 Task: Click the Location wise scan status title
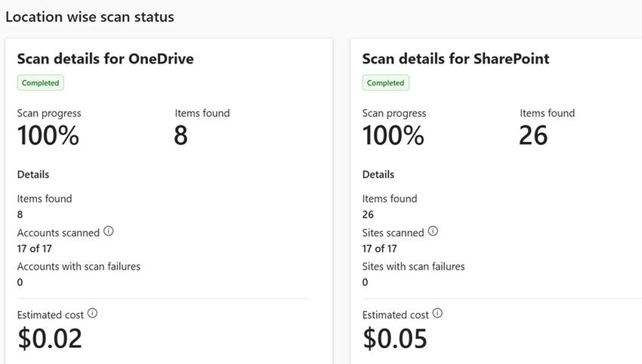click(x=90, y=17)
